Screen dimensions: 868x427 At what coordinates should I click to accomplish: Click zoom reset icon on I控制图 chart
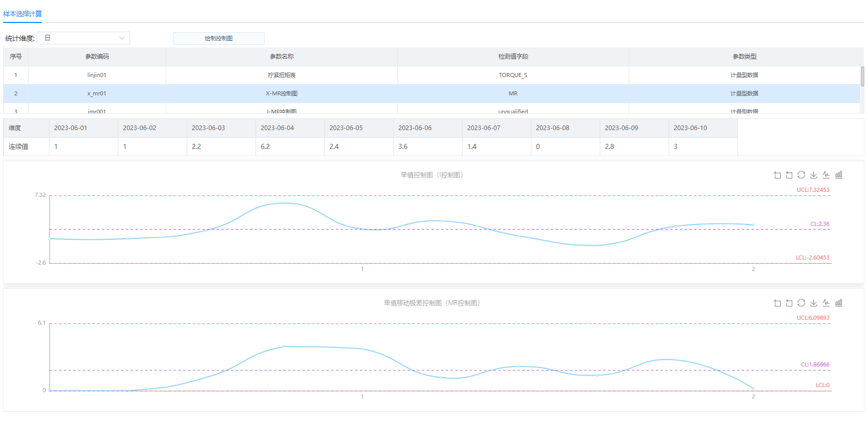click(x=789, y=175)
